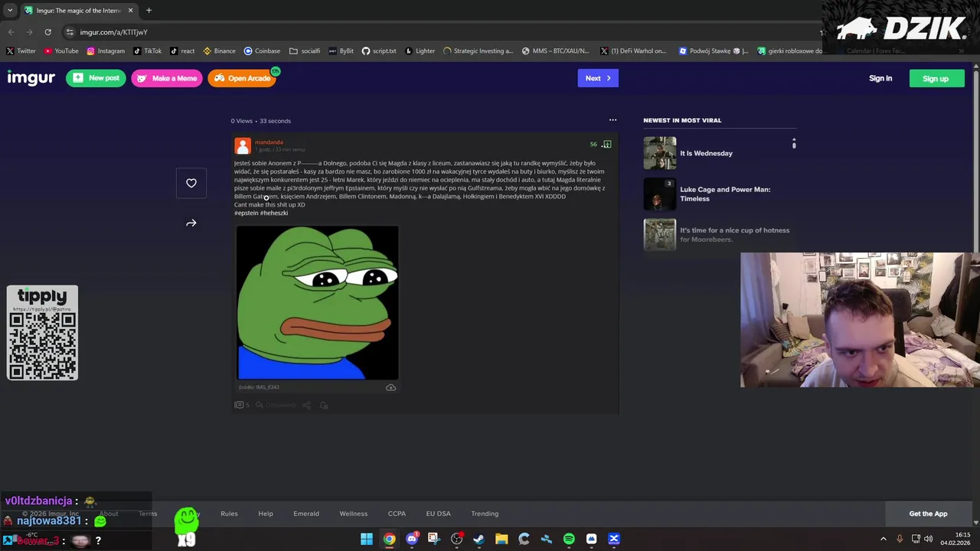This screenshot has height=551, width=980.
Task: Click the browser back arrow
Action: (11, 32)
